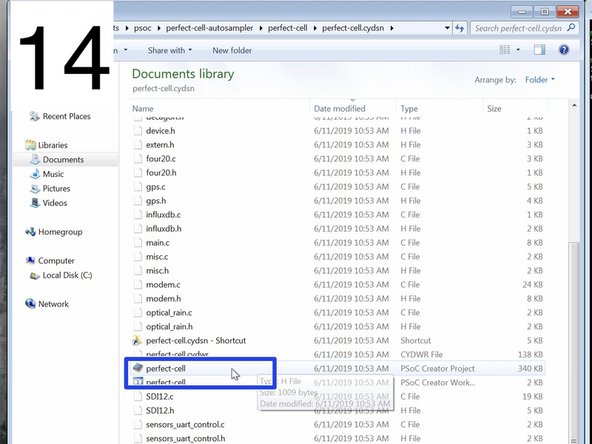Viewport: 592px width, 444px height.
Task: Click the 340 KB size cell
Action: [530, 368]
